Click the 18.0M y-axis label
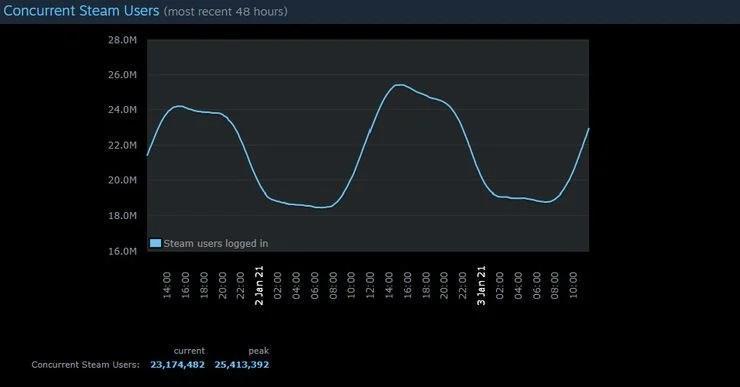Viewport: 740px width, 387px height. tap(122, 216)
